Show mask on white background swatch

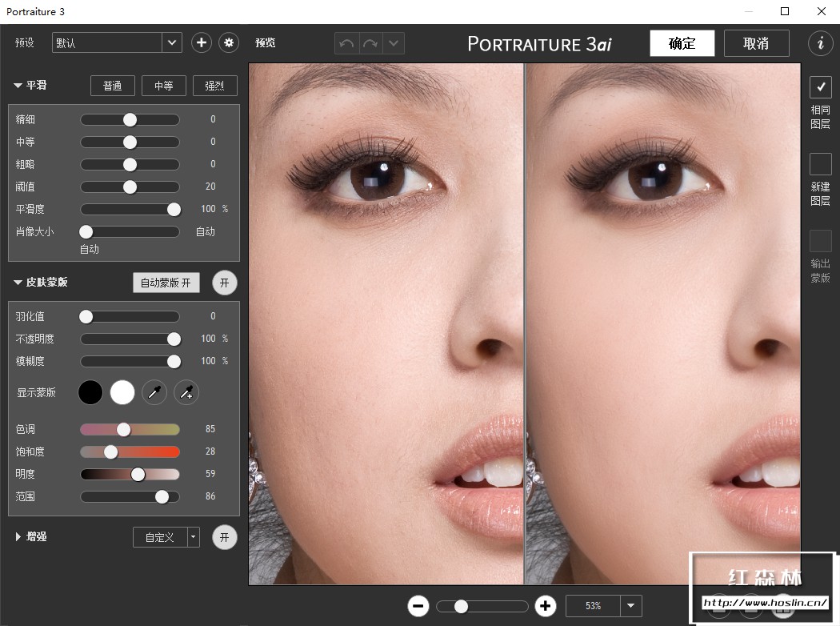coord(122,393)
